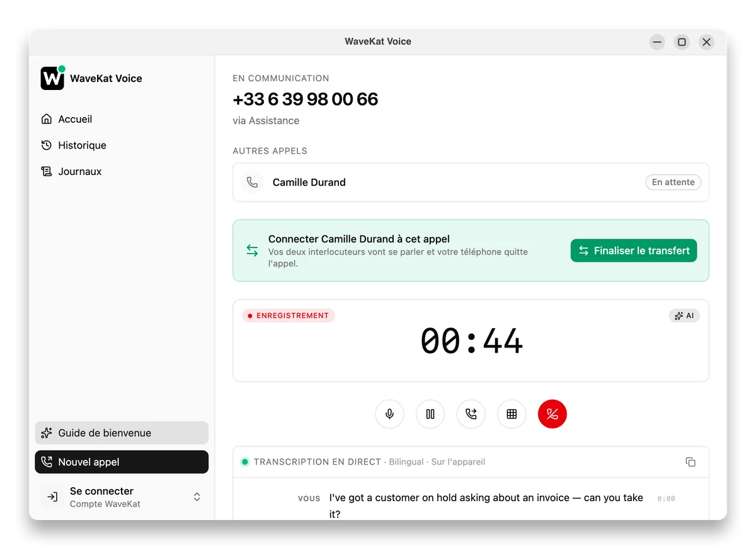The image size is (756, 549).
Task: Click the via Assistance label
Action: 266,121
